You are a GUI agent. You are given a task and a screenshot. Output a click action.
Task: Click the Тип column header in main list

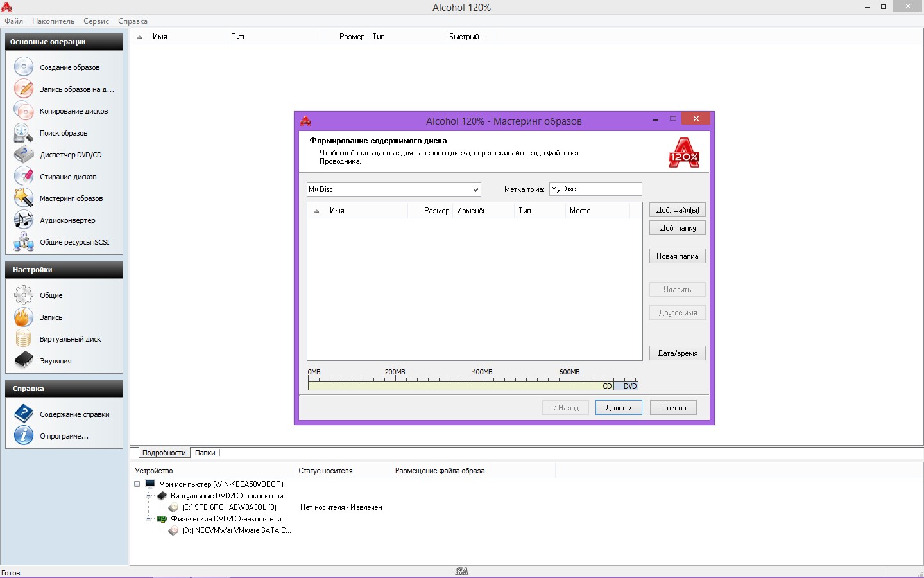pos(406,37)
